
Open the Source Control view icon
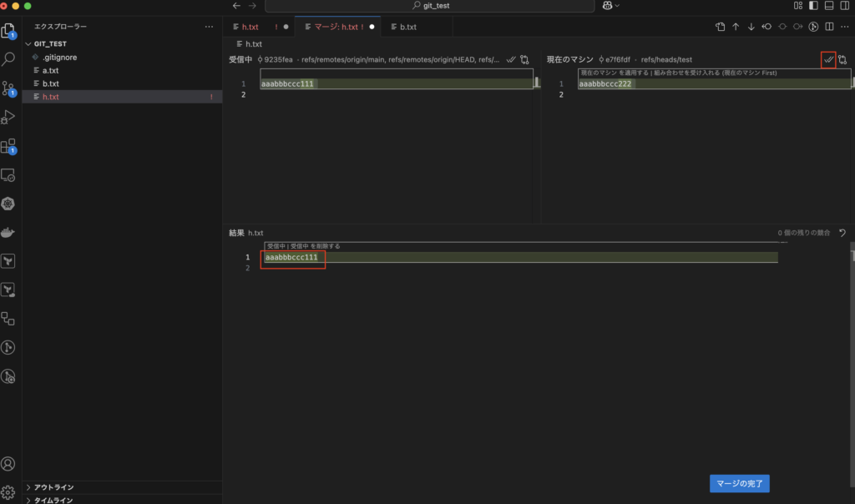[x=8, y=88]
